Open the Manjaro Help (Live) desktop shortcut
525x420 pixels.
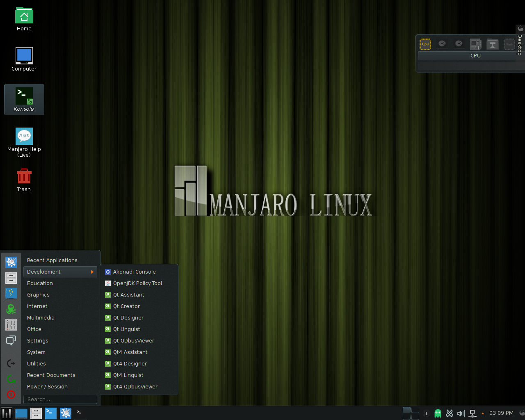pos(24,136)
